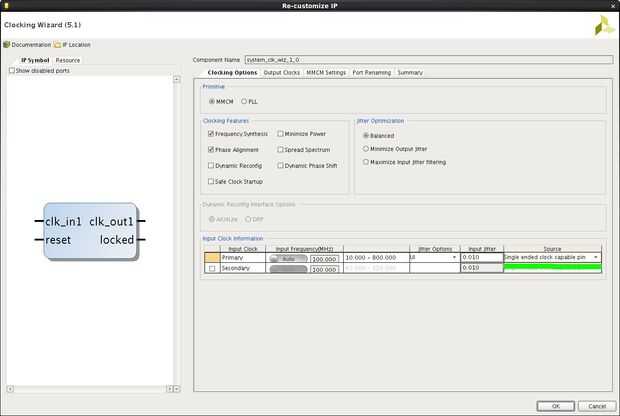Viewport: 620px width, 416px height.
Task: Click the OK button
Action: [556, 406]
